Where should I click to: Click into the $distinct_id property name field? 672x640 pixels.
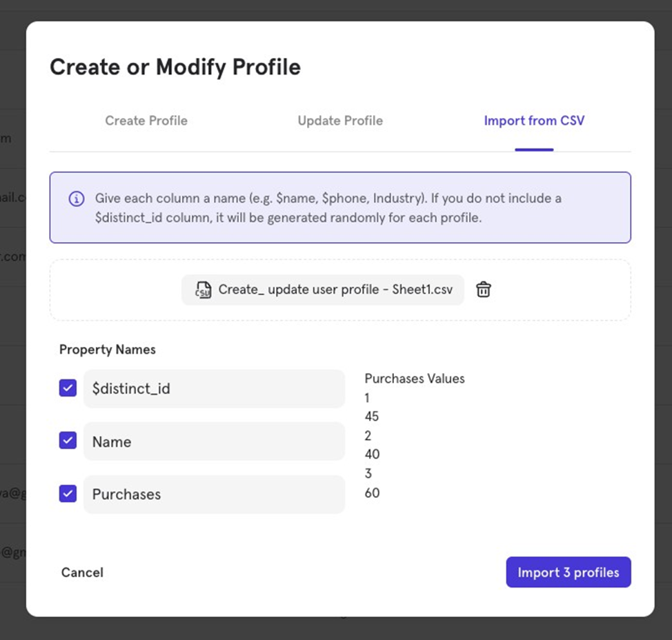(214, 388)
